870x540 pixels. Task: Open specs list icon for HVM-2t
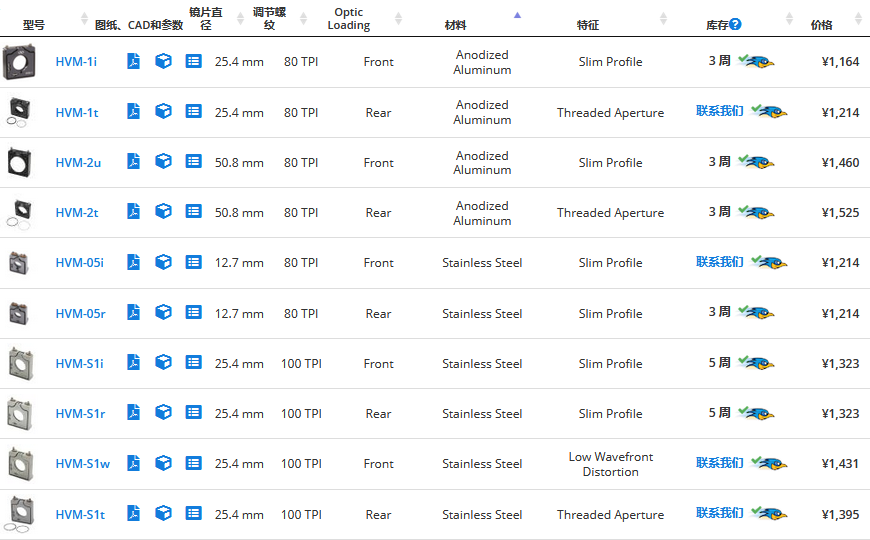click(x=193, y=211)
